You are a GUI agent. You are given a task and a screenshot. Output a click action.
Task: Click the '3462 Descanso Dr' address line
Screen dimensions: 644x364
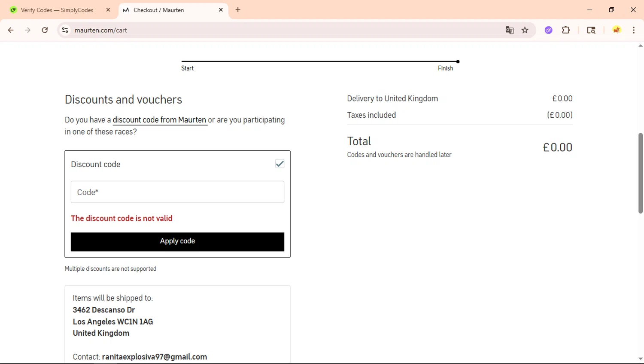(104, 310)
